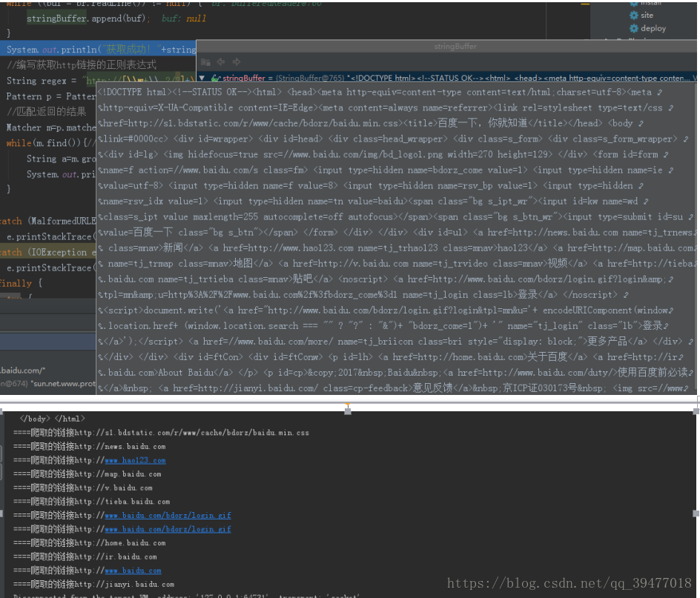Click the popup line containing About Baidu
The height and width of the screenshot is (598, 700).
coord(395,373)
